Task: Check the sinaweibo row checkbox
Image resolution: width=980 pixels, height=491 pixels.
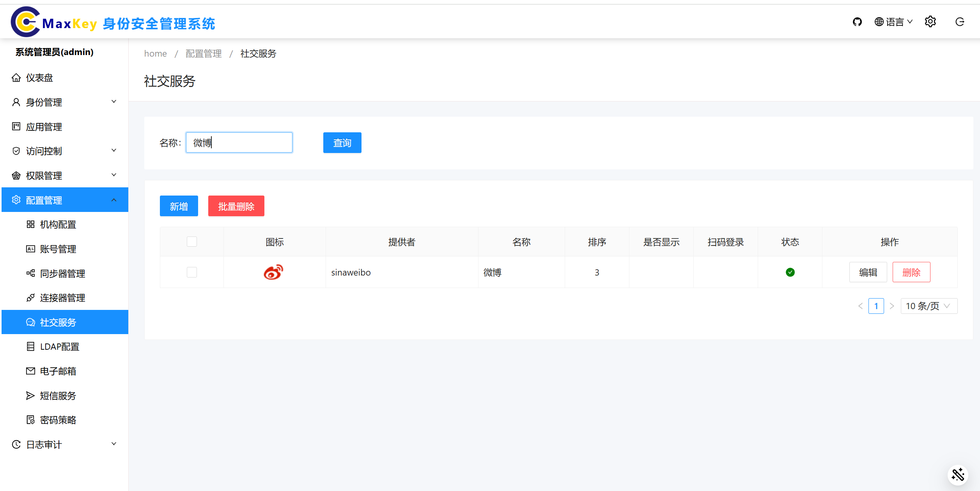Action: point(192,272)
